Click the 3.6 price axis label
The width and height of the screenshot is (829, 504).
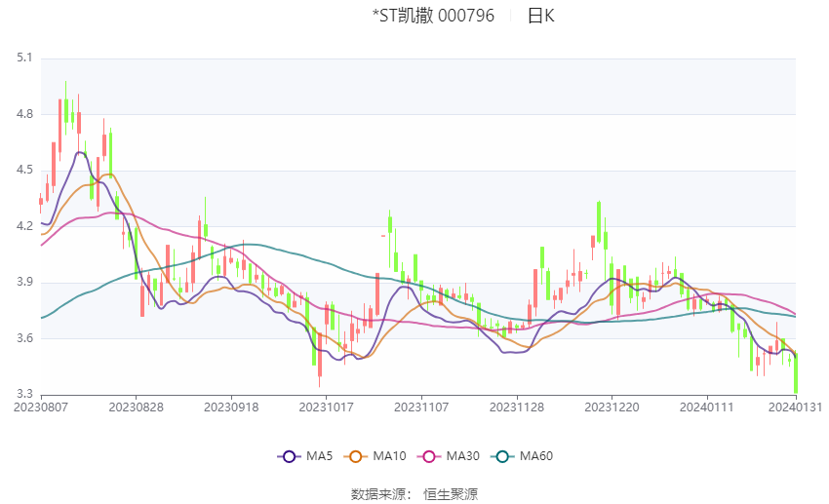(x=24, y=338)
